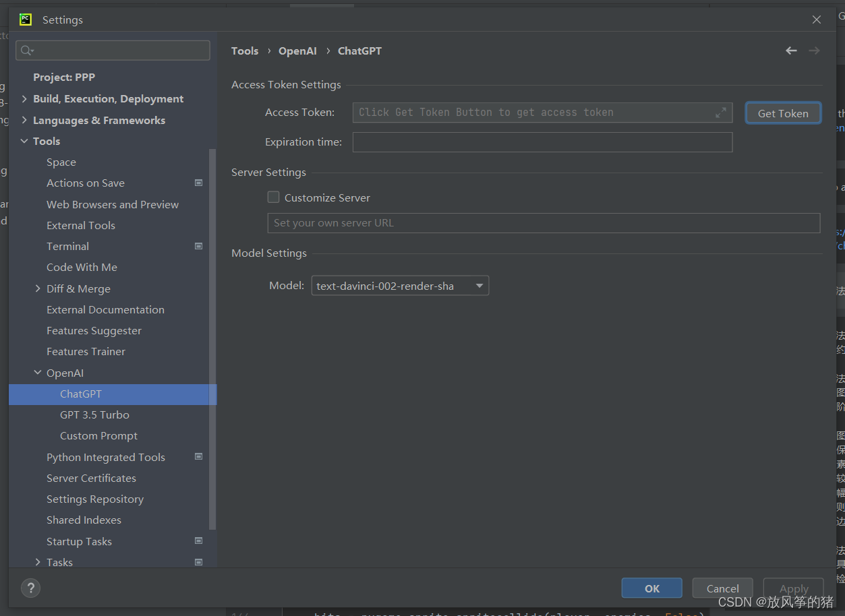
Task: Select the Space settings page
Action: [x=61, y=162]
